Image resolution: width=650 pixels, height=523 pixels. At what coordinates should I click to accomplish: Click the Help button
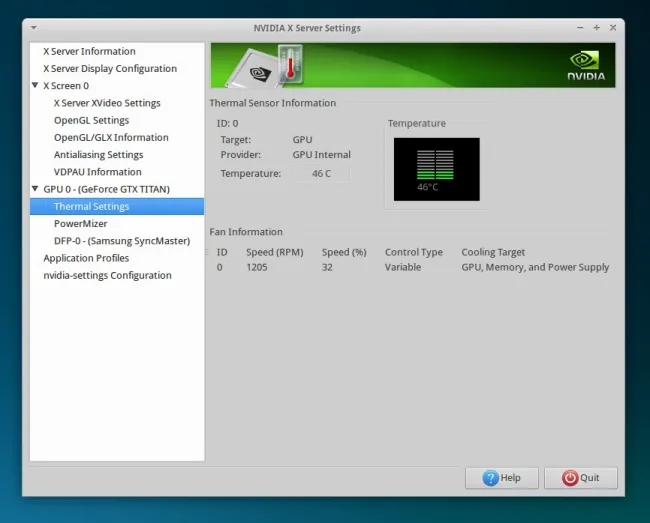point(502,478)
